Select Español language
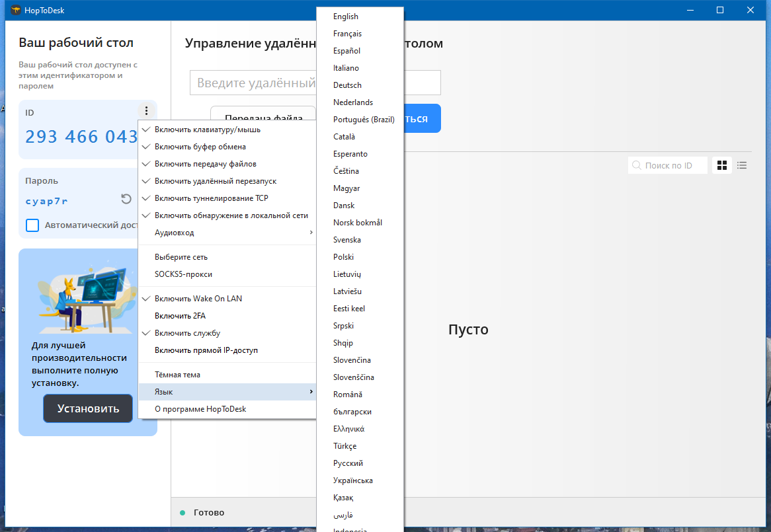Viewport: 771px width, 532px height. tap(360, 51)
